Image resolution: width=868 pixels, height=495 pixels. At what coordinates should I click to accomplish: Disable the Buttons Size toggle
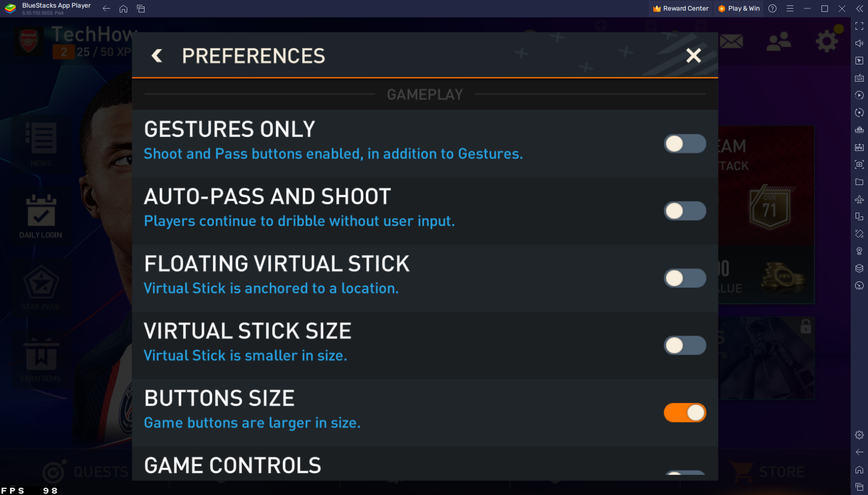684,413
